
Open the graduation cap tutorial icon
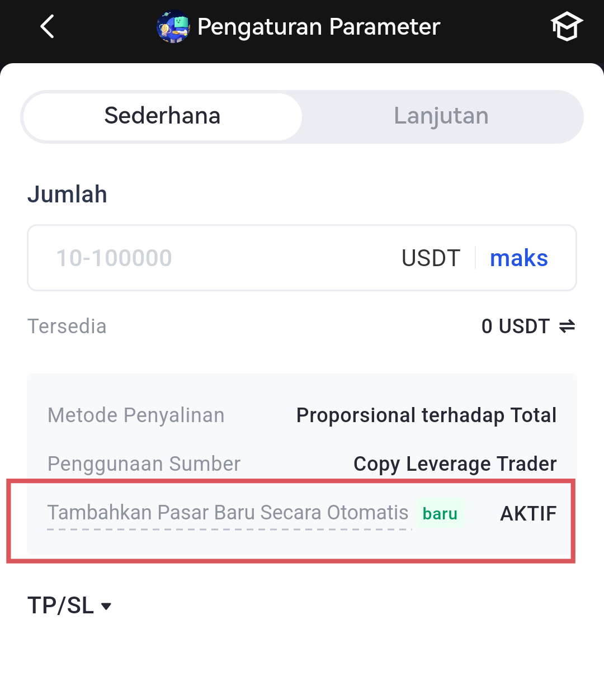click(x=567, y=27)
